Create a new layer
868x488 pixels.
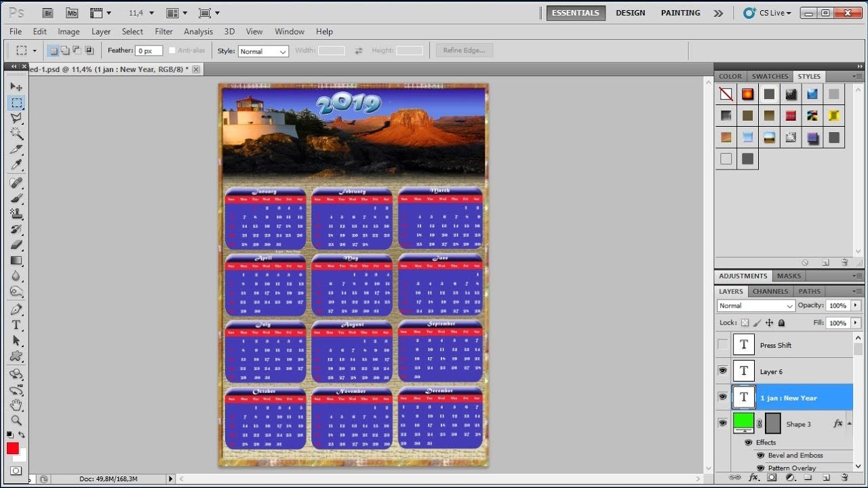[826, 477]
